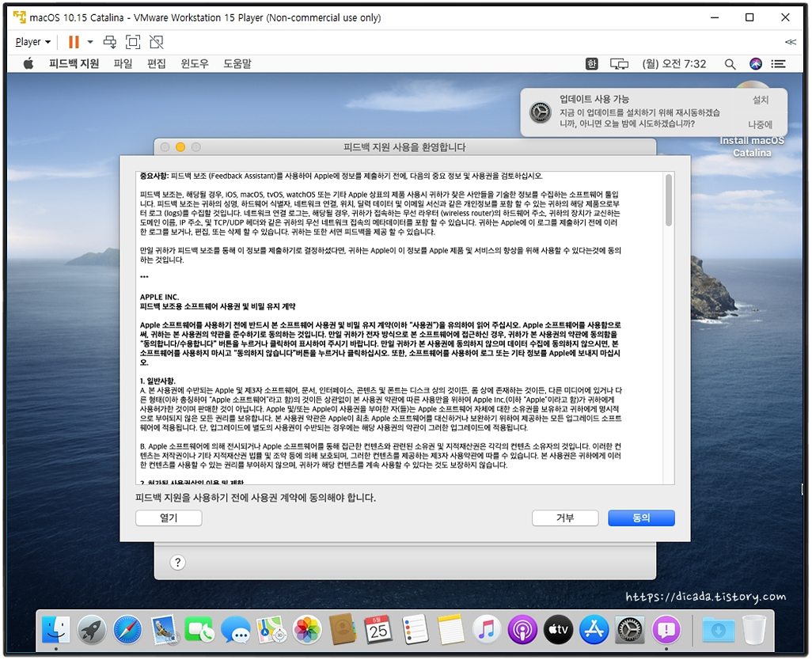Open the 도움말 menu

237,63
